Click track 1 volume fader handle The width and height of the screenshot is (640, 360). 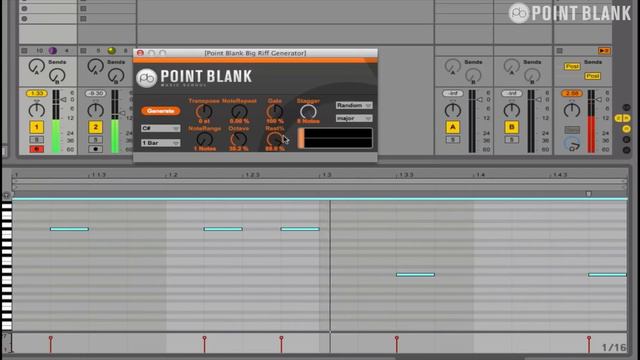point(63,100)
